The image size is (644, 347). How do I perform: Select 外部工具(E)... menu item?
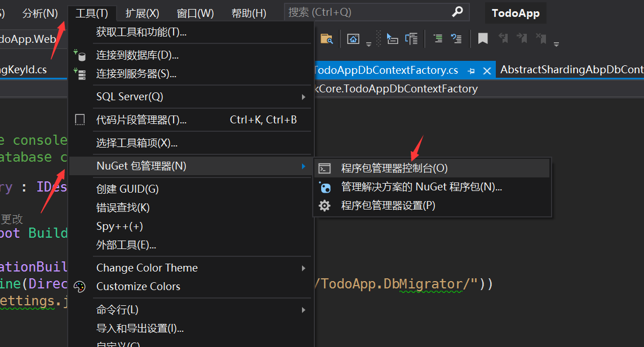coord(190,245)
